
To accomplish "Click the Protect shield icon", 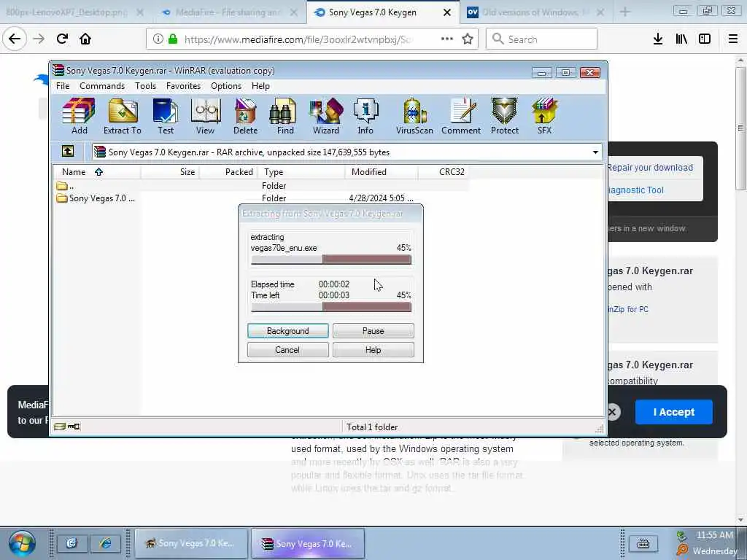I will tap(505, 116).
